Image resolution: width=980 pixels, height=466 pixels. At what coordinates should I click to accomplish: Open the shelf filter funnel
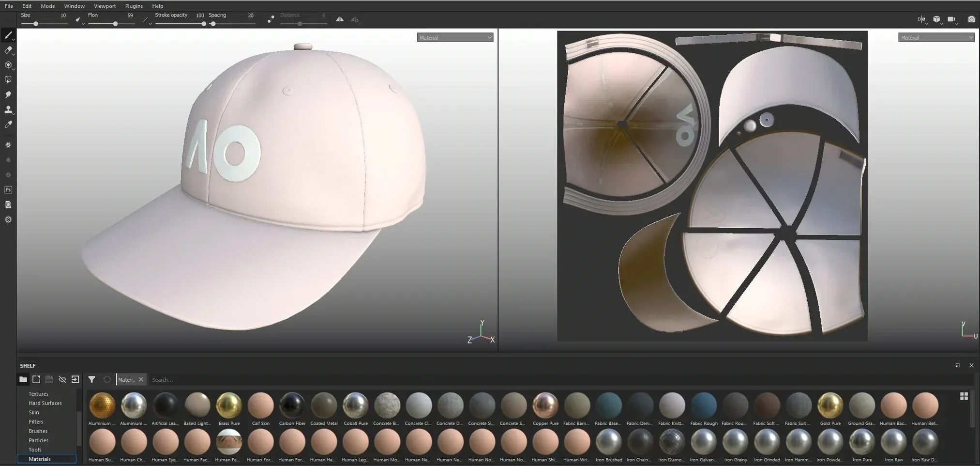click(91, 379)
